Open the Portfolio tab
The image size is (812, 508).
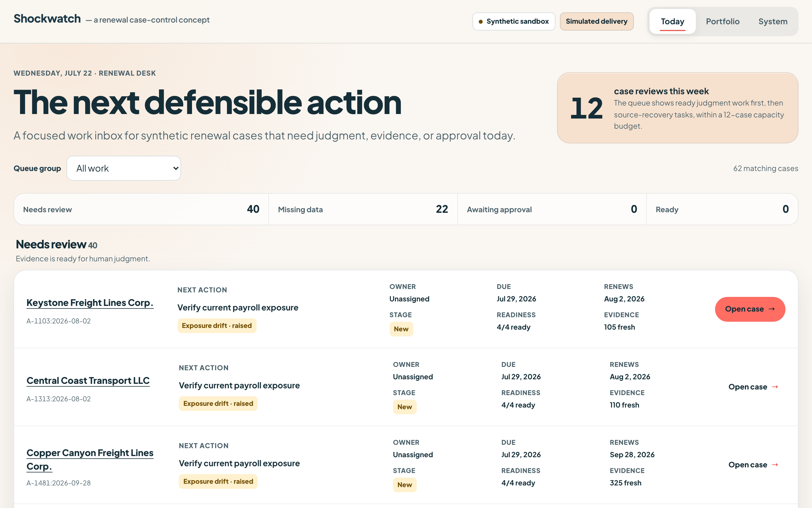click(722, 21)
